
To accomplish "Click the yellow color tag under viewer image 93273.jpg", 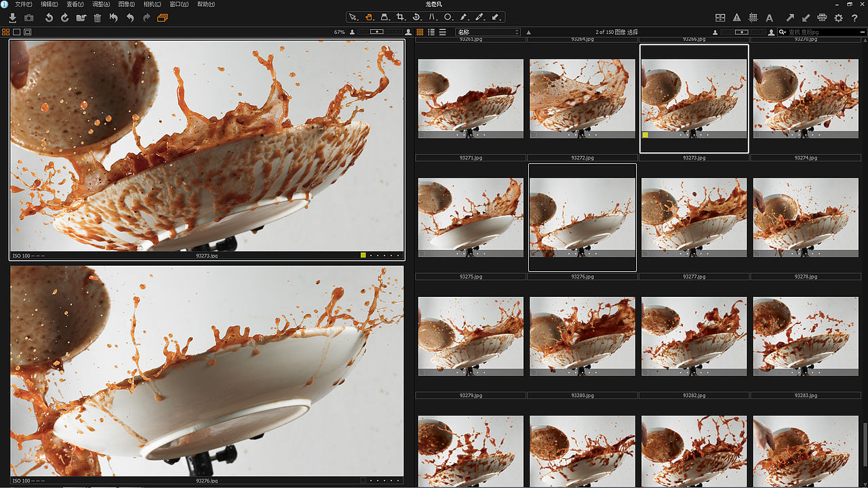I will tap(363, 255).
